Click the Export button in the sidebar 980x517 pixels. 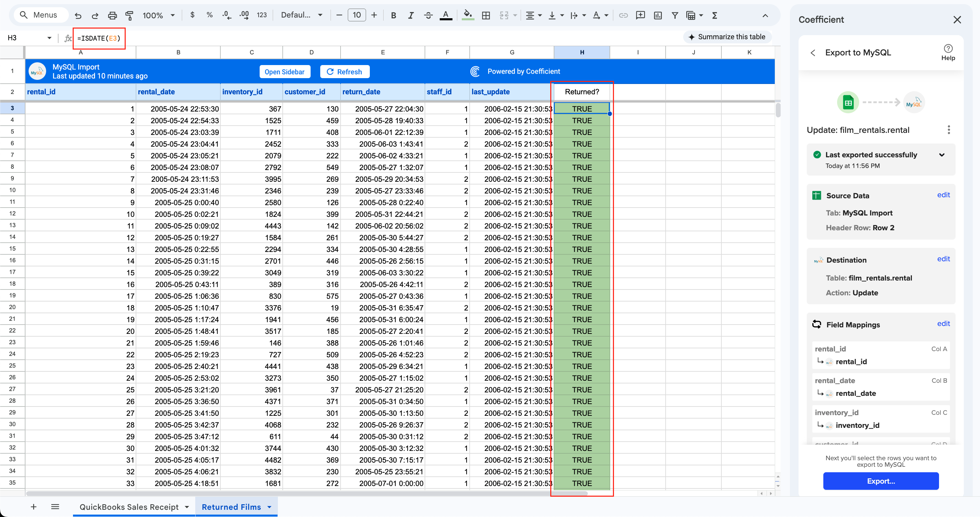[x=881, y=481]
